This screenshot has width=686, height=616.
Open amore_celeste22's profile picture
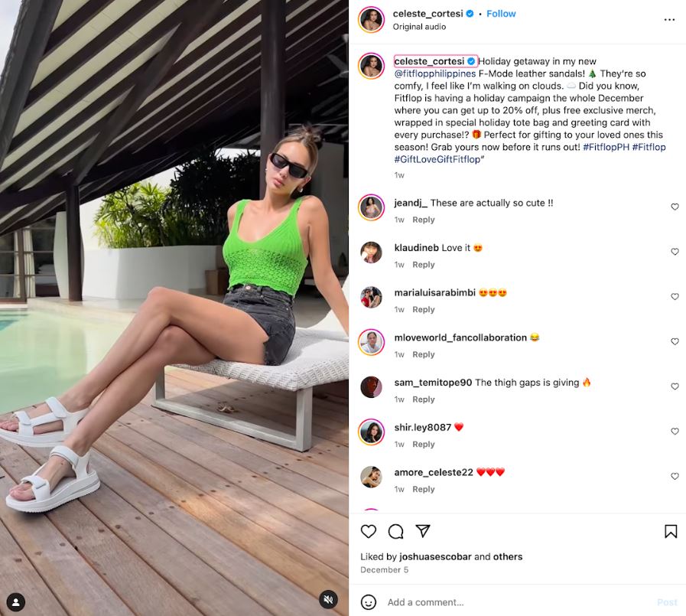click(x=371, y=477)
